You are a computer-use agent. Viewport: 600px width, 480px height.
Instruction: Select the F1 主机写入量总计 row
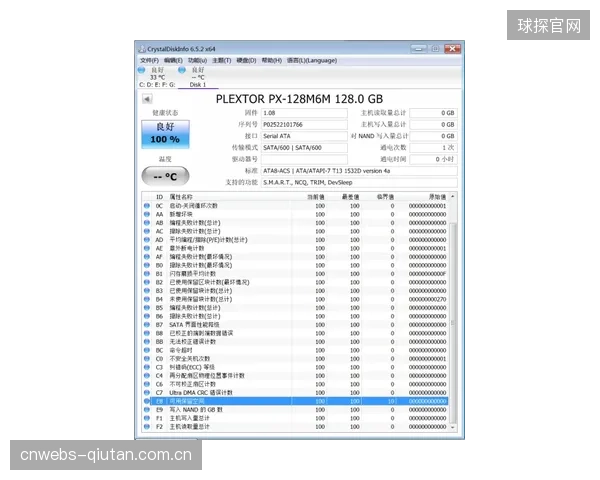(295, 418)
